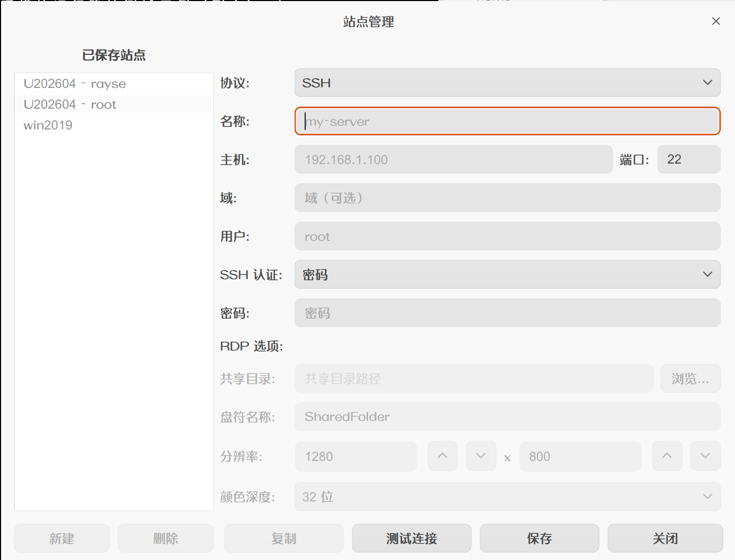The width and height of the screenshot is (735, 560).
Task: Click the 名称 my-server input field
Action: [x=508, y=121]
